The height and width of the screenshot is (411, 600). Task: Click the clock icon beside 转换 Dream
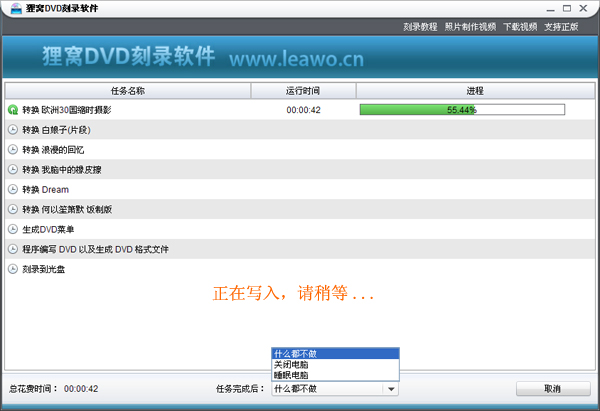(13, 189)
